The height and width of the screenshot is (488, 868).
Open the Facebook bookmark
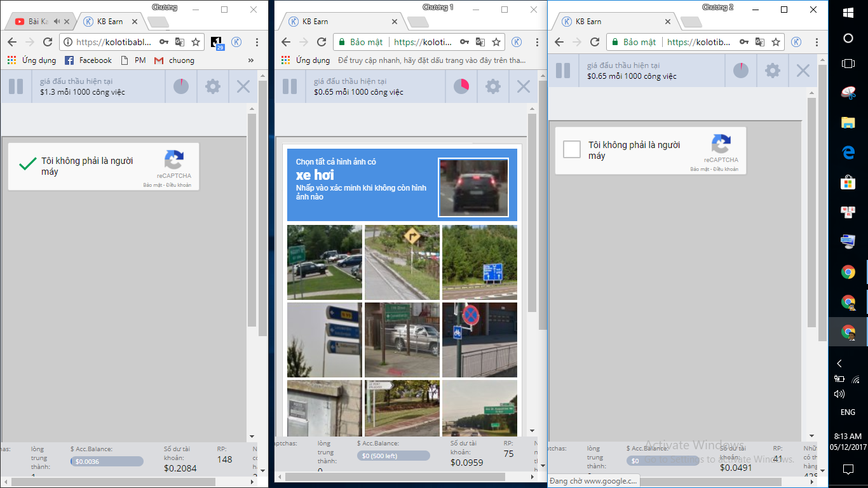coord(88,60)
